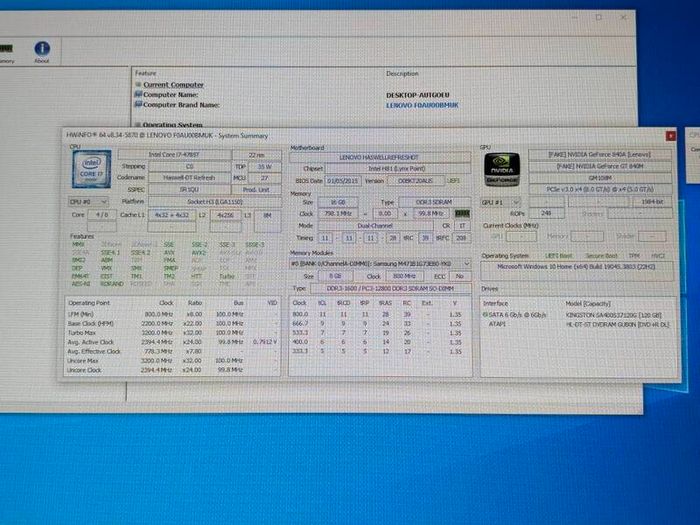Screen dimensions: 700x525
Task: Select the Turbo Max operating point row
Action: [x=172, y=333]
